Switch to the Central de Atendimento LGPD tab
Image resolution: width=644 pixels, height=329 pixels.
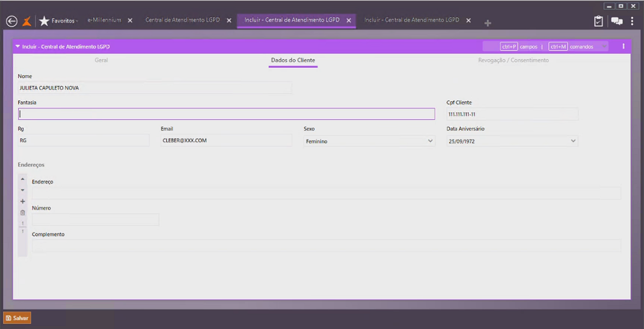coord(183,20)
